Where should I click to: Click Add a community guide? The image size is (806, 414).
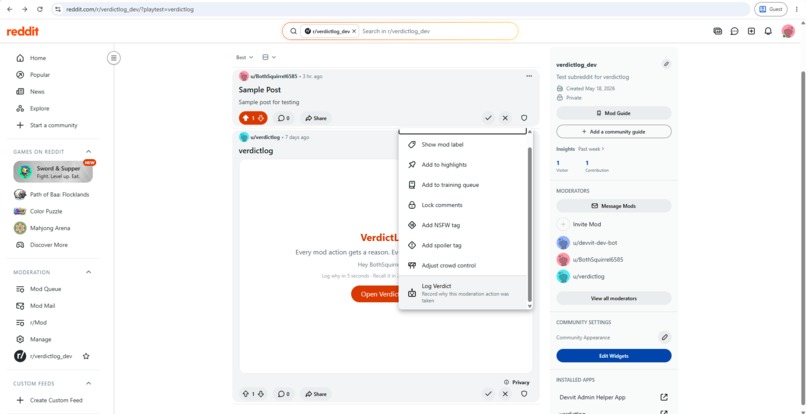[x=614, y=132]
